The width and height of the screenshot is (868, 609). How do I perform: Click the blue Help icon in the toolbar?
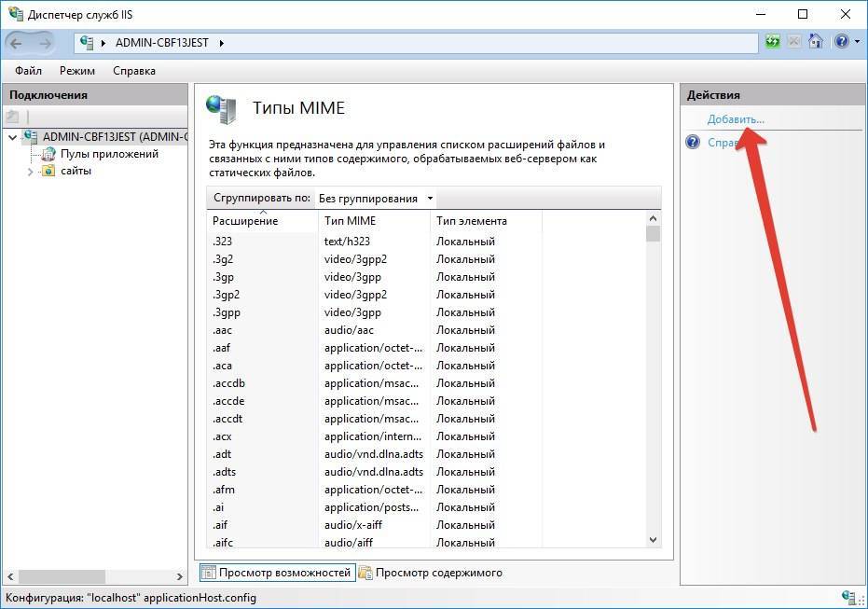(840, 42)
